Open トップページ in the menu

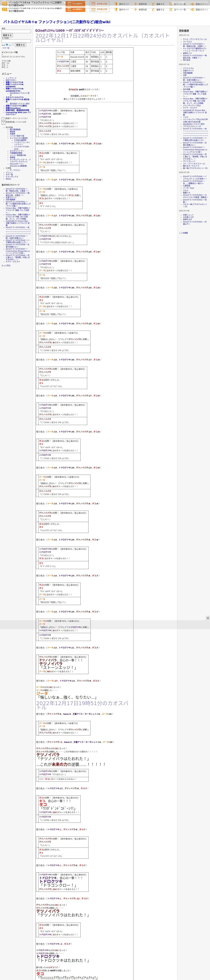pyautogui.click(x=11, y=78)
